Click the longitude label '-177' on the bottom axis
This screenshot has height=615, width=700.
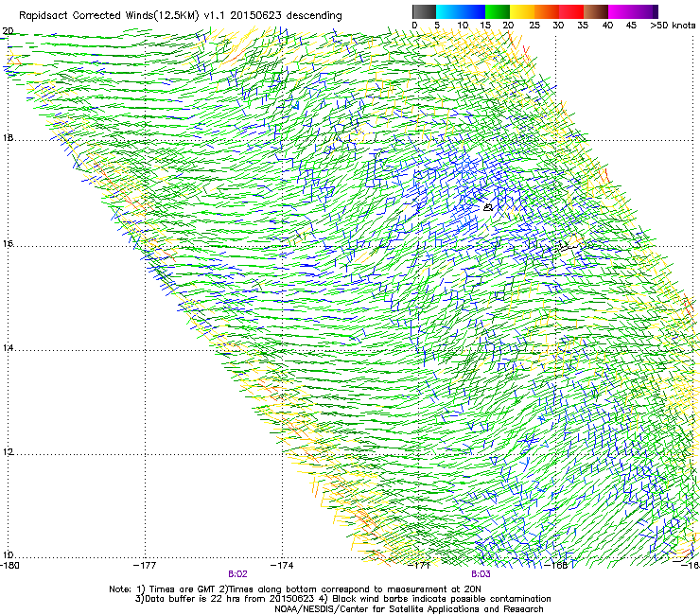[145, 566]
